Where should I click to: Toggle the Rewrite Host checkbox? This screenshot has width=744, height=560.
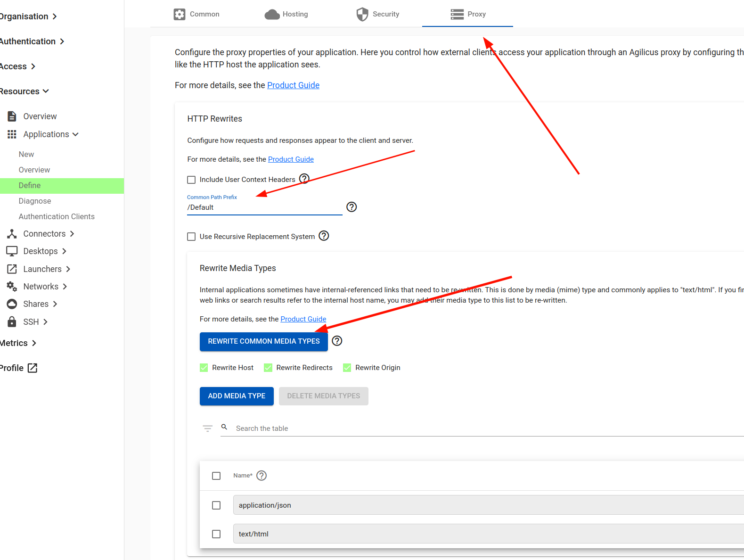[204, 368]
